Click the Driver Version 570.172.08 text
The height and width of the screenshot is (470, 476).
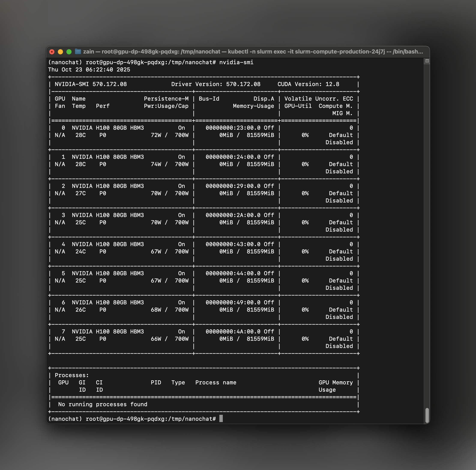(216, 84)
